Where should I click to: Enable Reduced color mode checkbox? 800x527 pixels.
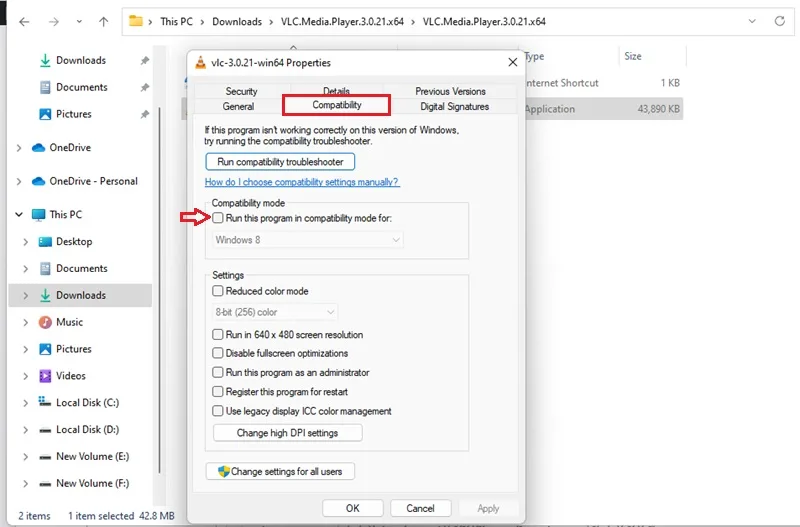(218, 291)
